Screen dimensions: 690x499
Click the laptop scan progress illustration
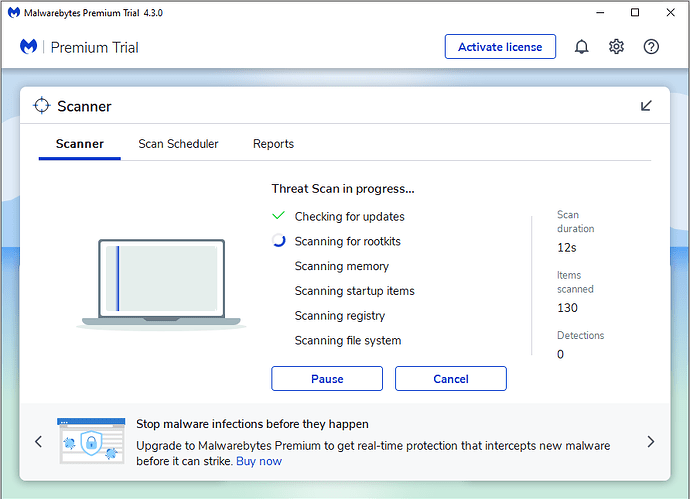tap(161, 284)
